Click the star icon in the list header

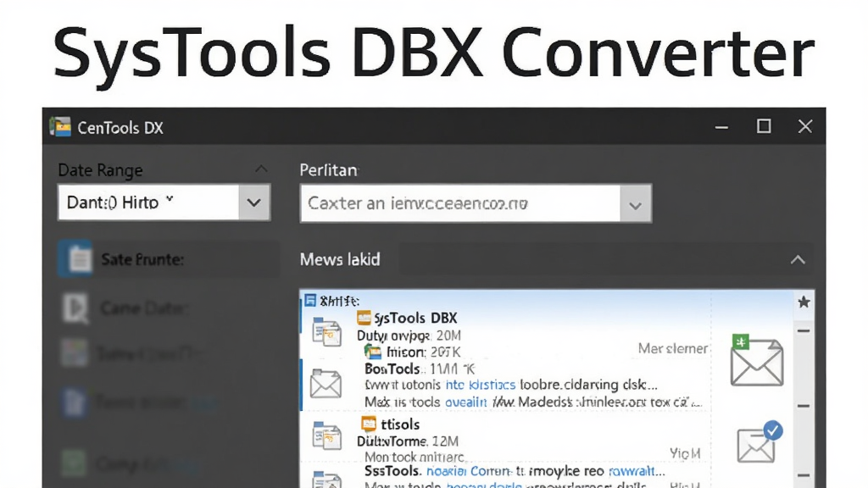[804, 302]
